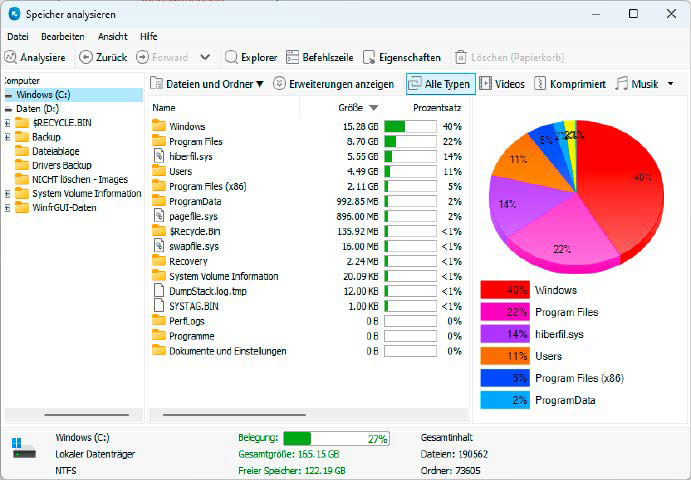
Task: Select Dokumente und Einstellungen row
Action: point(307,351)
